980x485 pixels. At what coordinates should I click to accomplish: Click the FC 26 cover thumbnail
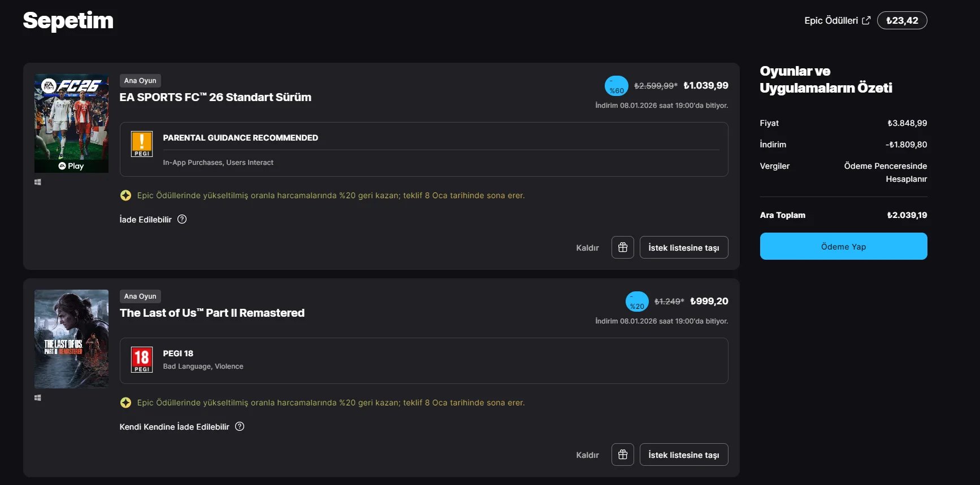pos(71,123)
